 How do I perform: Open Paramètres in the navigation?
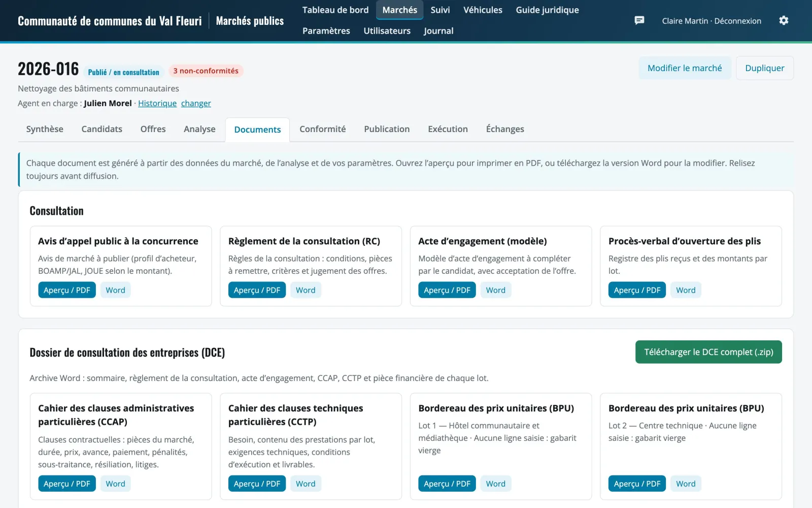point(326,31)
